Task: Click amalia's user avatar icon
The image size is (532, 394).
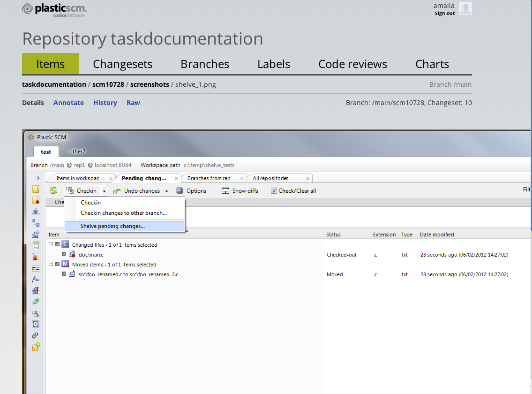Action: pos(465,8)
